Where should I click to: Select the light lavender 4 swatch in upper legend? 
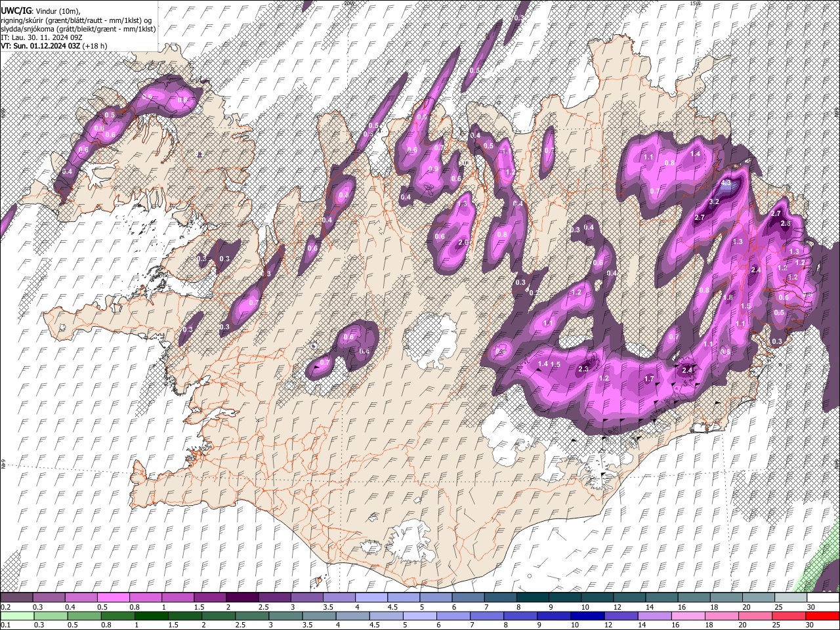(x=371, y=597)
